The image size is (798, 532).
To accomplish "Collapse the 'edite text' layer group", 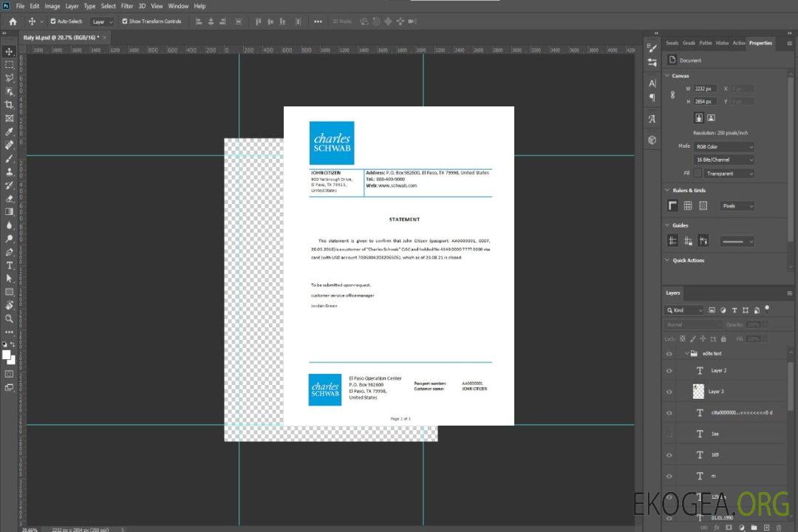I will (686, 353).
